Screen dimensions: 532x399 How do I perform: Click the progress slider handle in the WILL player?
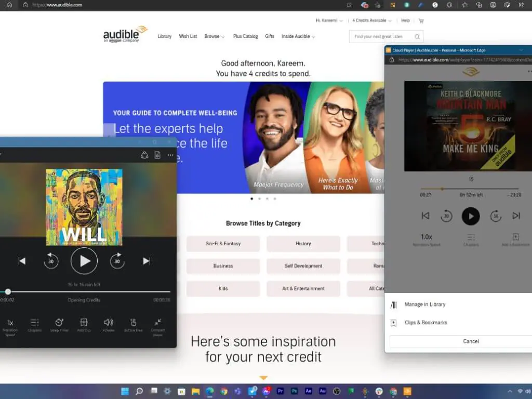(8, 291)
